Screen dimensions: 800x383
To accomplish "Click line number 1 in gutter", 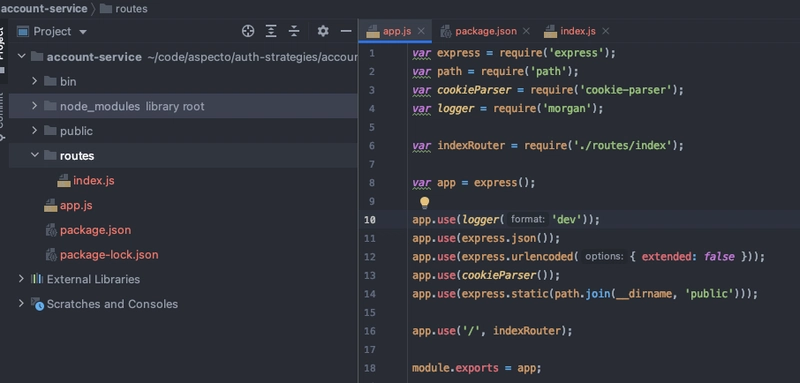I will pos(371,53).
